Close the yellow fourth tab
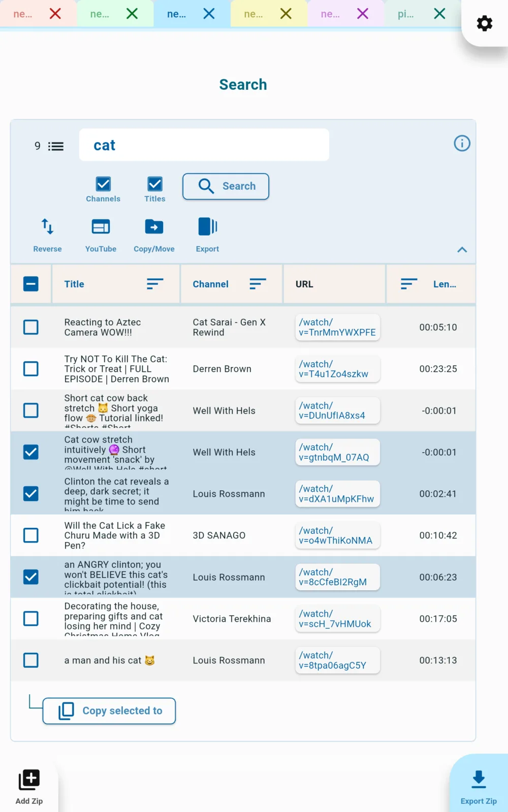 point(286,14)
